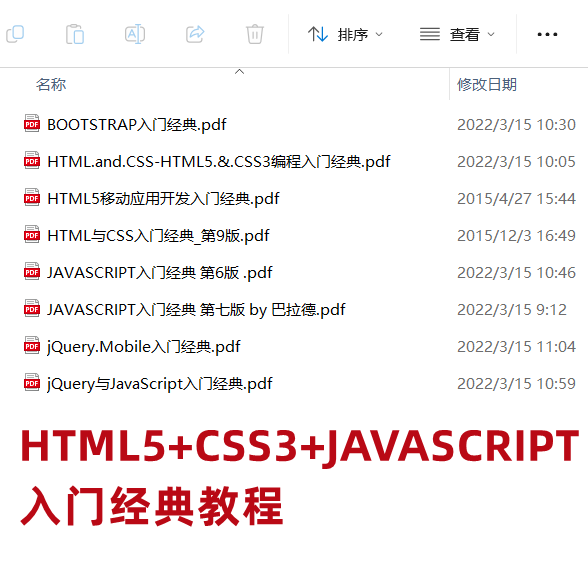Select file HTML5移动应用开发入门经典.pdf
Screen dimensions: 588x588
click(163, 198)
